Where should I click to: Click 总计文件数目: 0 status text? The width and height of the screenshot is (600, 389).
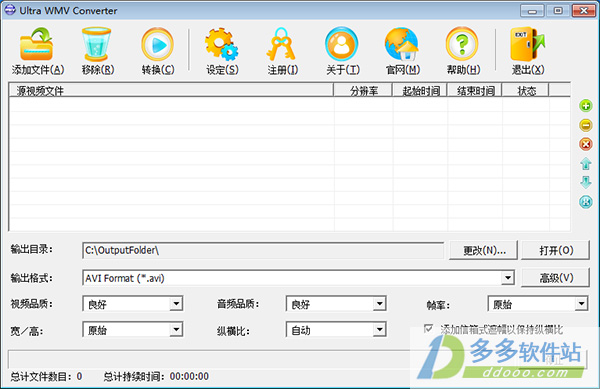(46, 376)
